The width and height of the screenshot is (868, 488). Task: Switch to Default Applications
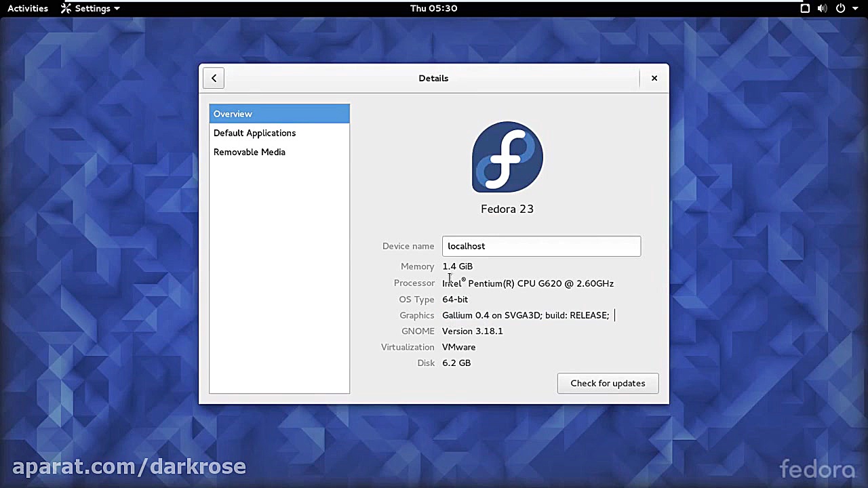[279, 133]
